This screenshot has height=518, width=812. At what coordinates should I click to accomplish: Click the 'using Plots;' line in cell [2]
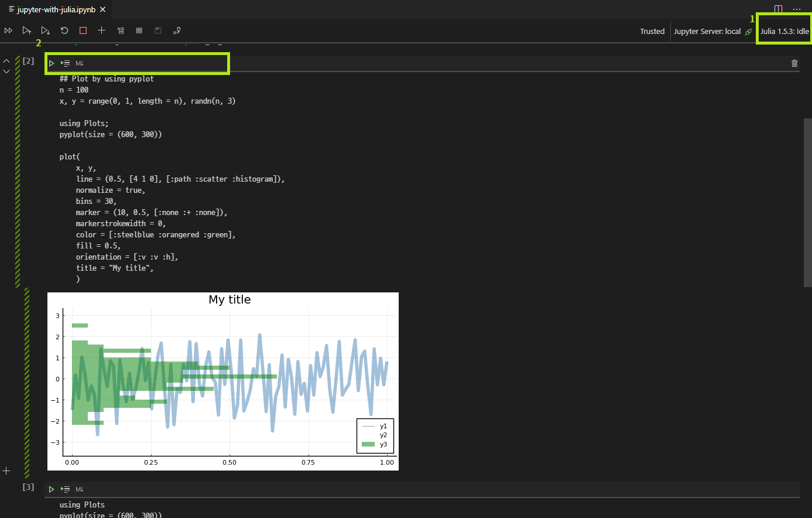pos(84,123)
